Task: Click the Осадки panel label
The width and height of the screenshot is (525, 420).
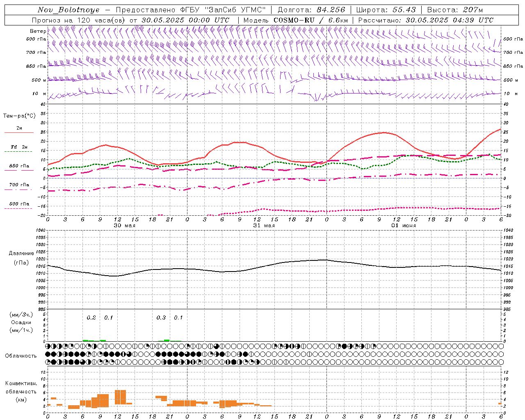Action: tap(21, 322)
